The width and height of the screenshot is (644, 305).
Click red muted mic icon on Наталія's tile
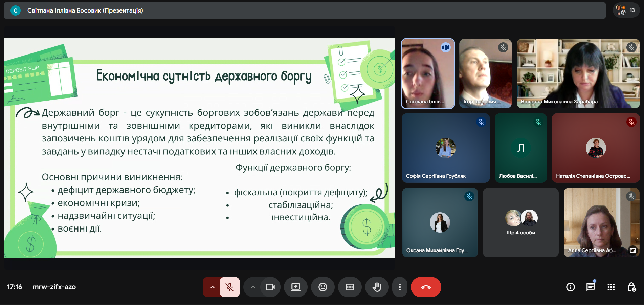631,122
